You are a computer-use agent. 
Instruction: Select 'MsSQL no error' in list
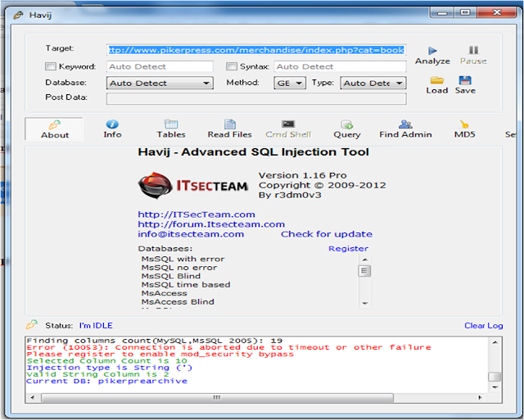tap(179, 268)
